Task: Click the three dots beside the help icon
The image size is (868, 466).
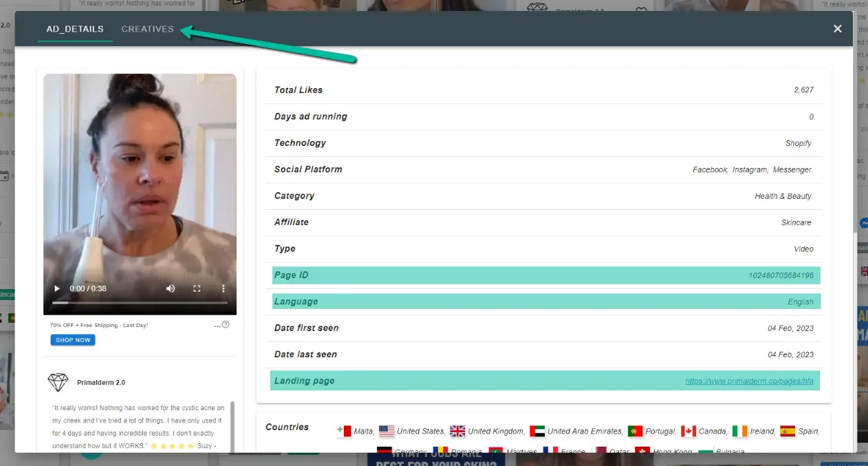Action: point(217,326)
